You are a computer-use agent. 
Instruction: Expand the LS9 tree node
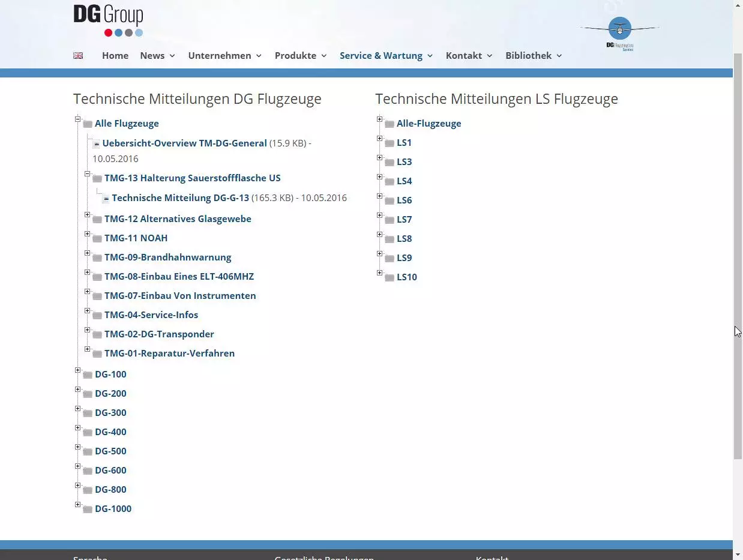click(379, 254)
